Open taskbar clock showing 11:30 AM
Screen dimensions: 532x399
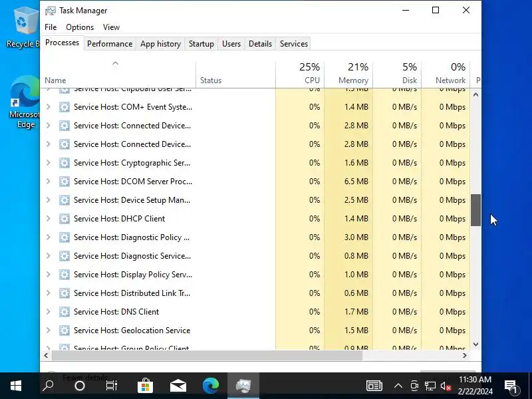click(x=475, y=386)
